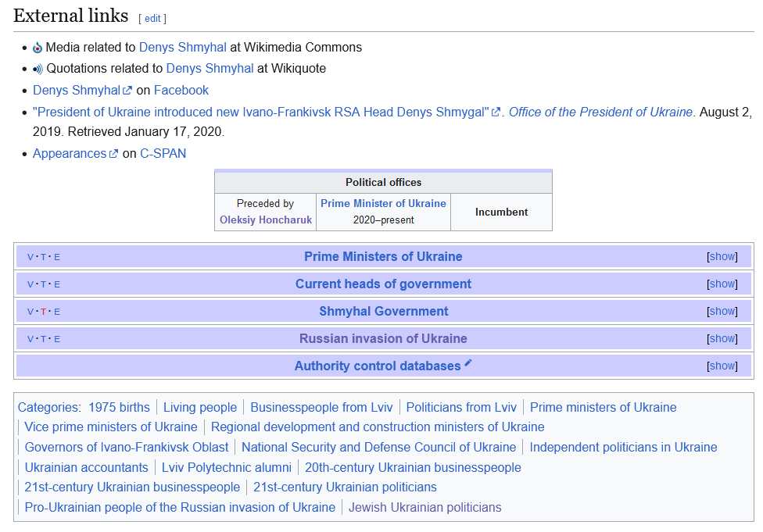The height and width of the screenshot is (532, 763).
Task: Click the V link in Current heads of government navbox
Action: [30, 284]
